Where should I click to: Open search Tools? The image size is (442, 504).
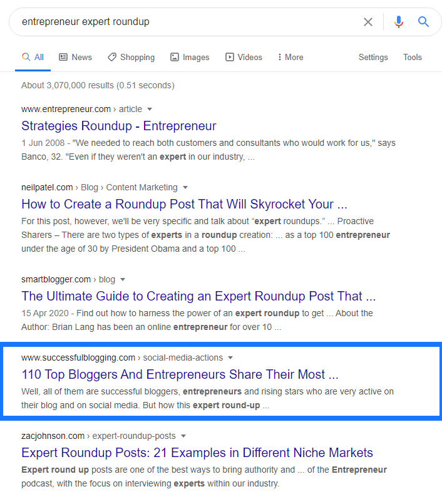pyautogui.click(x=413, y=57)
